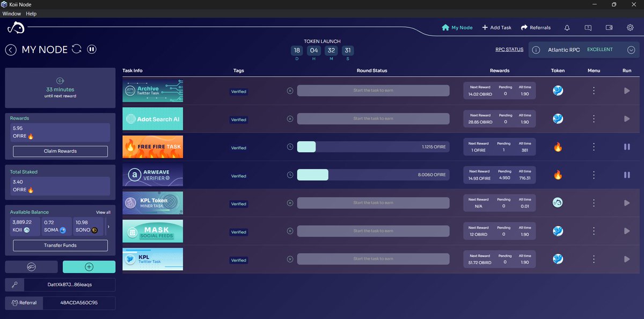Start the Adot Search AI task
Image resolution: width=644 pixels, height=319 pixels.
coord(627,119)
